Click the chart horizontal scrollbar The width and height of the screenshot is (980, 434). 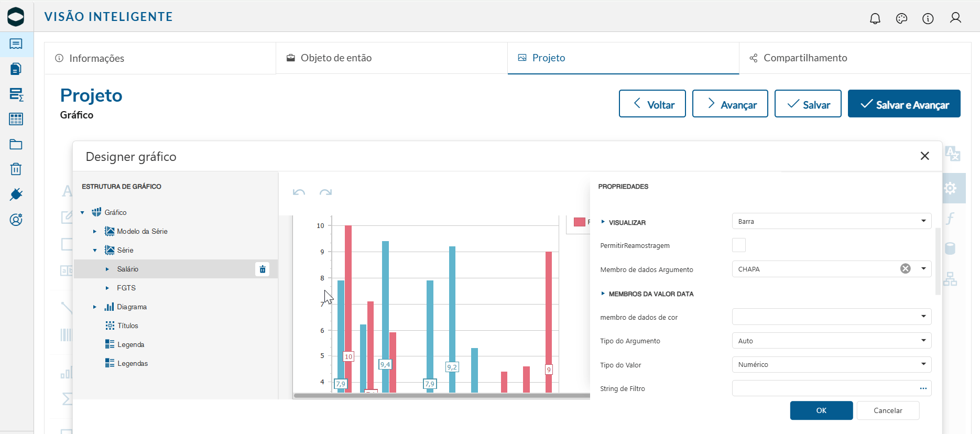442,396
